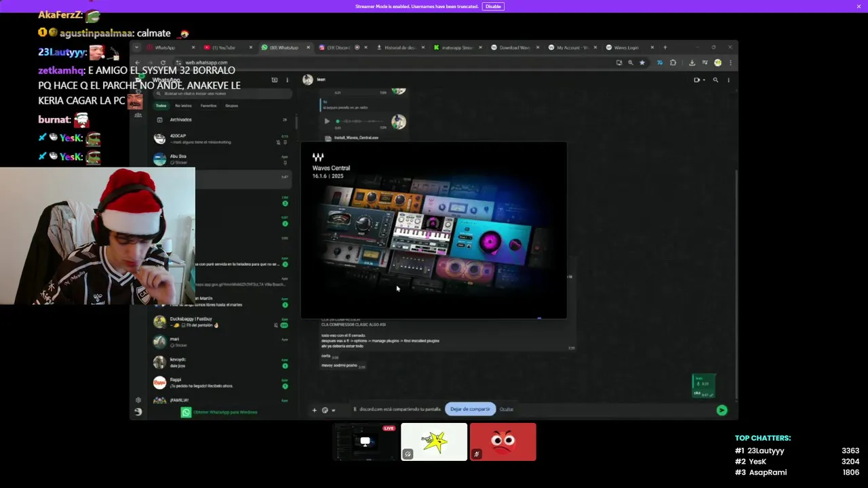
Task: Open the contact header named lean
Action: click(x=321, y=79)
